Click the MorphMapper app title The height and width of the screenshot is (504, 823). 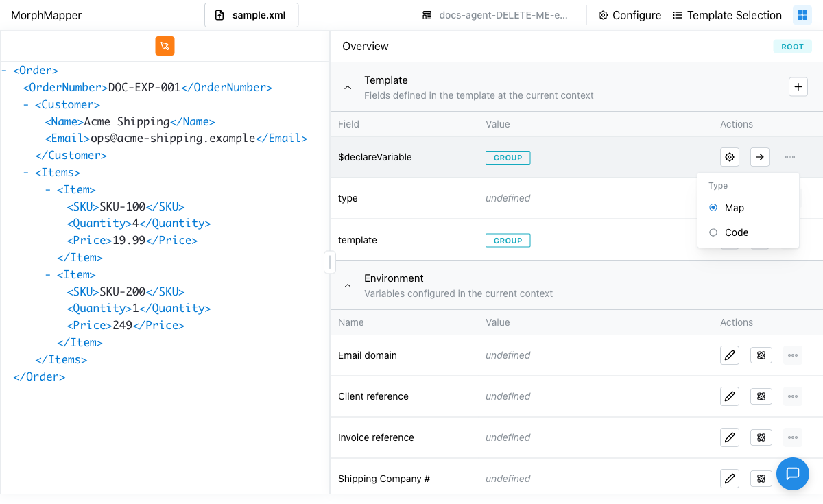click(47, 15)
